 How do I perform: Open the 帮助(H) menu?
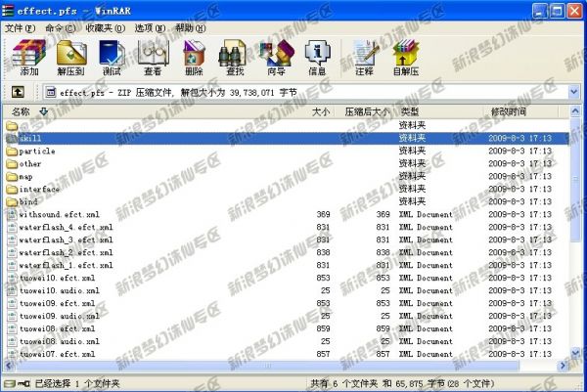click(x=190, y=28)
